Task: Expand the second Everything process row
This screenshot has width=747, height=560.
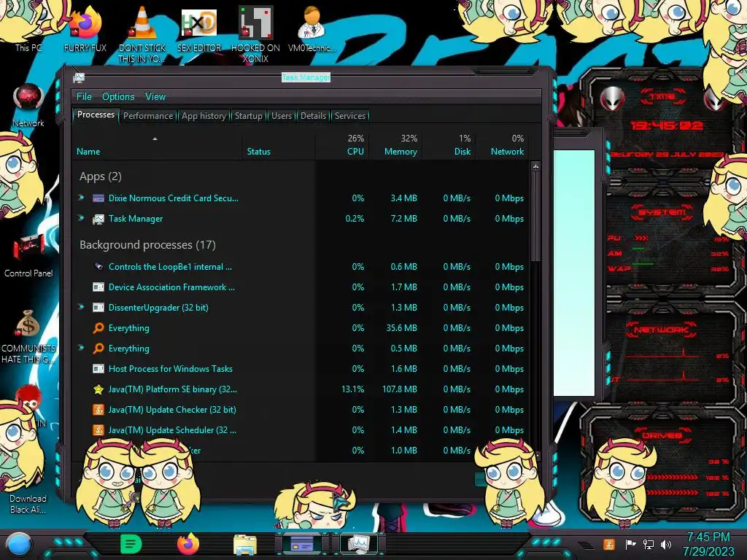Action: (x=82, y=348)
